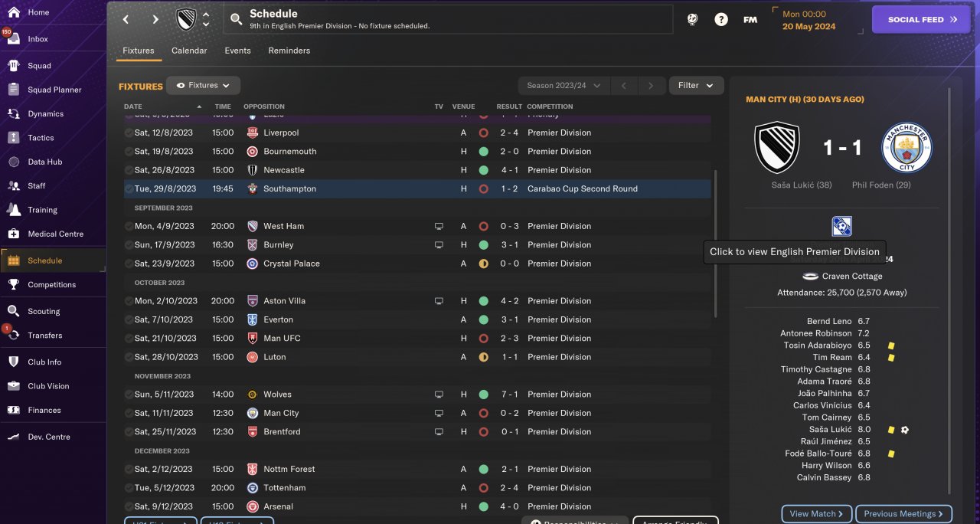Open the Fixtures view dropdown

[x=203, y=86]
